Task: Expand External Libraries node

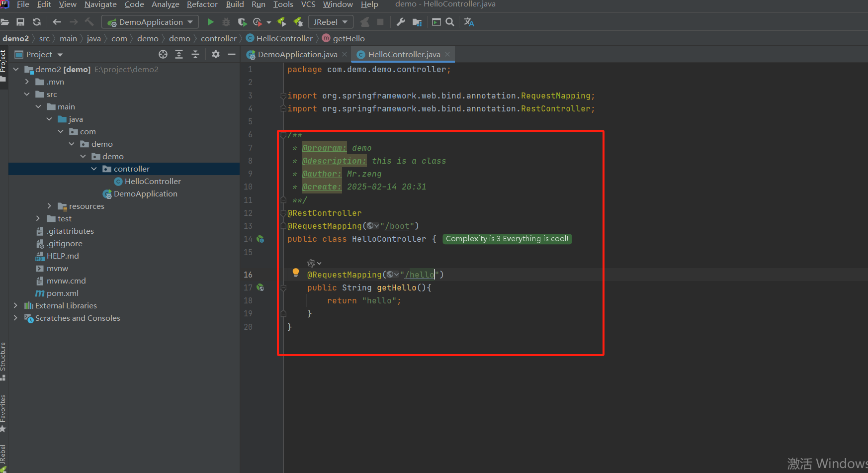Action: coord(15,305)
